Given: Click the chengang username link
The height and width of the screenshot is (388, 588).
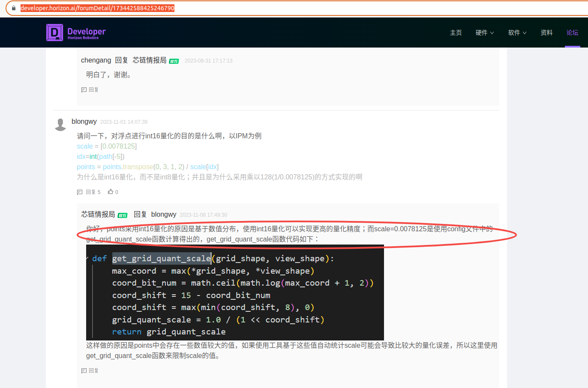Looking at the screenshot, I should 96,60.
